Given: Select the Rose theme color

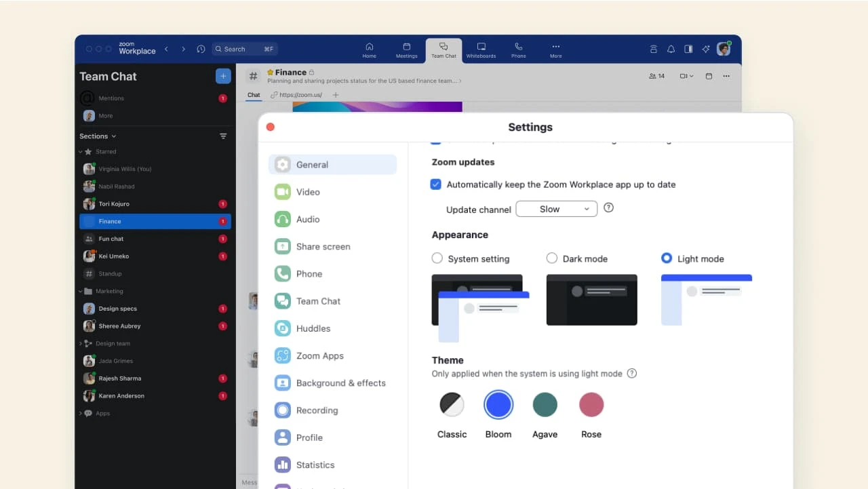Looking at the screenshot, I should pyautogui.click(x=591, y=406).
